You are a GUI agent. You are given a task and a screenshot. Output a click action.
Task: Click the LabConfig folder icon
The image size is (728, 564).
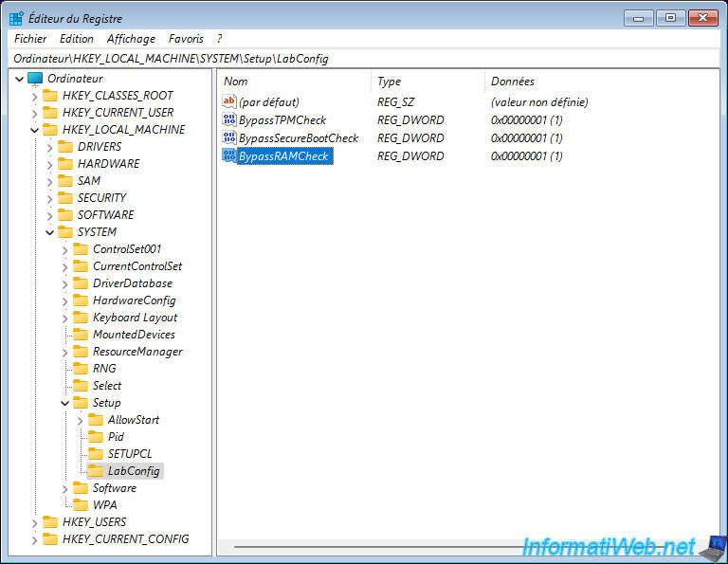(x=96, y=471)
